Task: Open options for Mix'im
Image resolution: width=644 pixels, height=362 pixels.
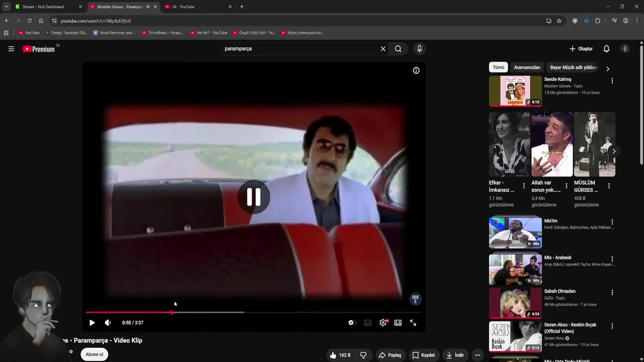Action: 612,222
